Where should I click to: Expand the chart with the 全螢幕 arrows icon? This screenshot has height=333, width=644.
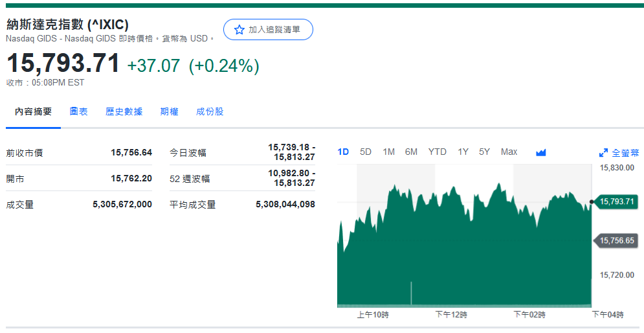[x=603, y=153]
